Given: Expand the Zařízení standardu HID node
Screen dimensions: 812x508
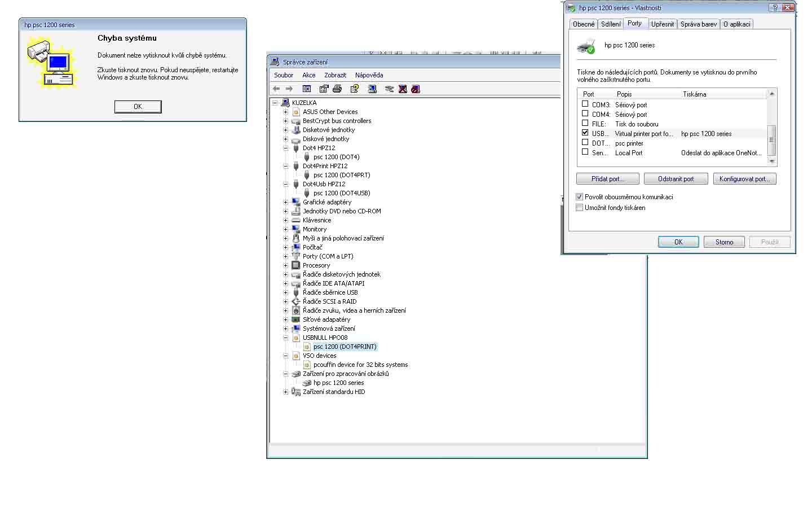Looking at the screenshot, I should pos(285,392).
